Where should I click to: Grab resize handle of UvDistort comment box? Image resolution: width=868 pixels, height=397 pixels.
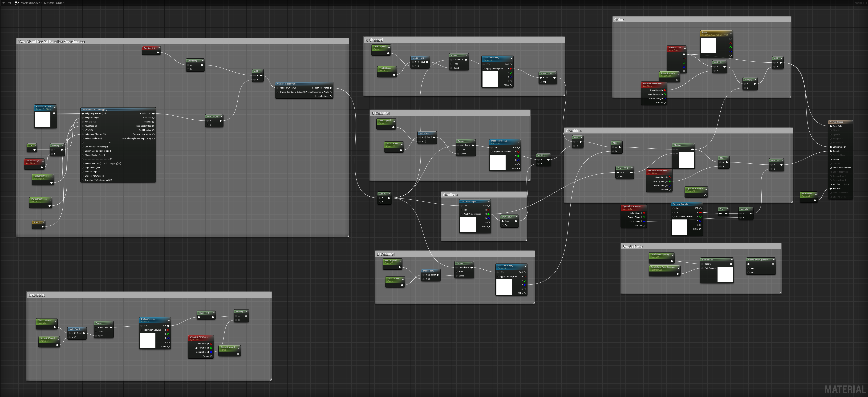(270, 380)
